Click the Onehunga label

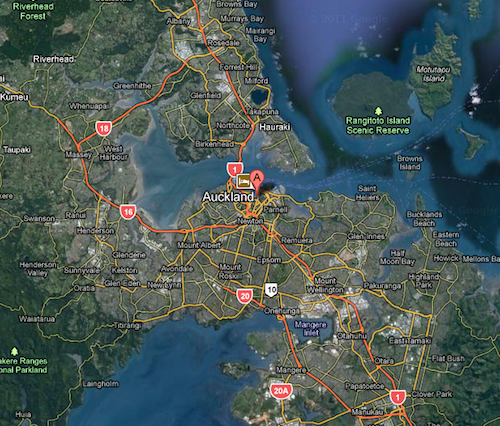coord(282,311)
